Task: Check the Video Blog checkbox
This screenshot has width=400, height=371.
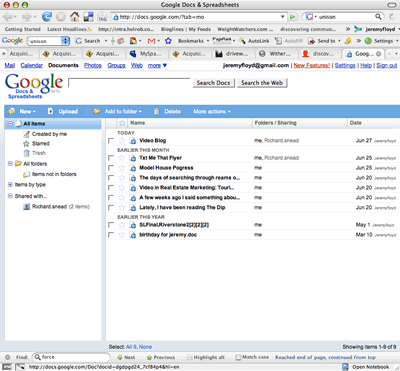Action: coord(111,141)
